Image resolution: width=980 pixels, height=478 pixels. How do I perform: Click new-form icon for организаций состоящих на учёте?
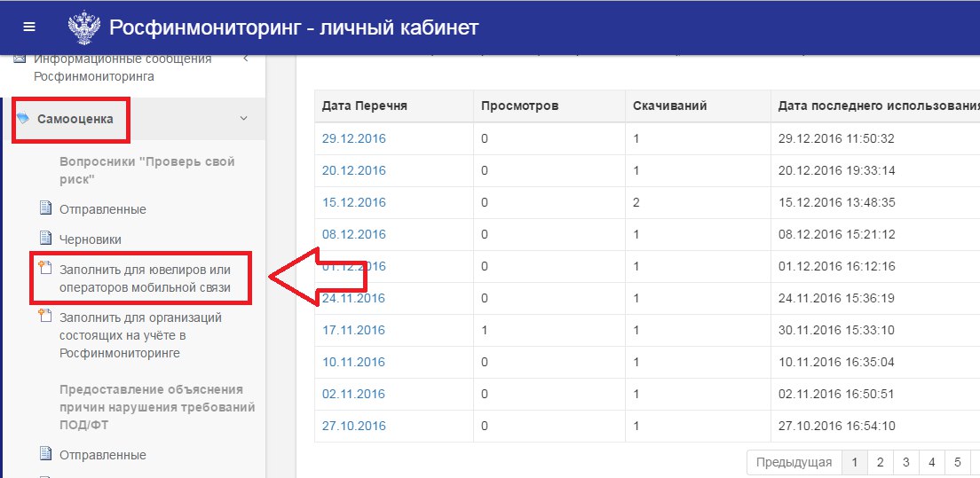[x=44, y=316]
